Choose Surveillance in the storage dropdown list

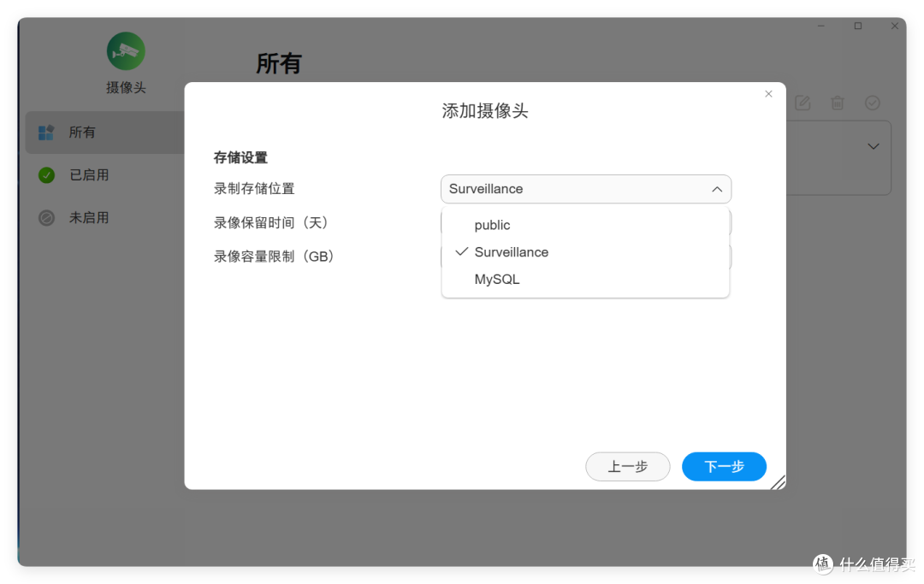pos(585,252)
